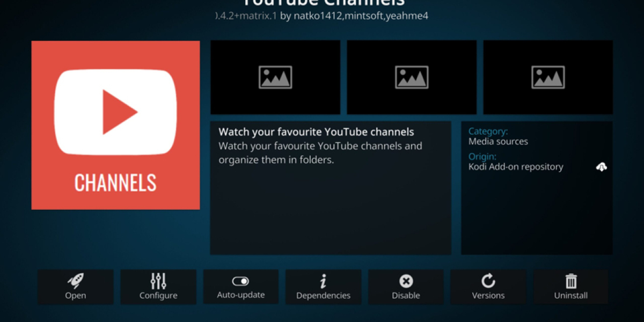Click the Configure sliders icon

[158, 280]
